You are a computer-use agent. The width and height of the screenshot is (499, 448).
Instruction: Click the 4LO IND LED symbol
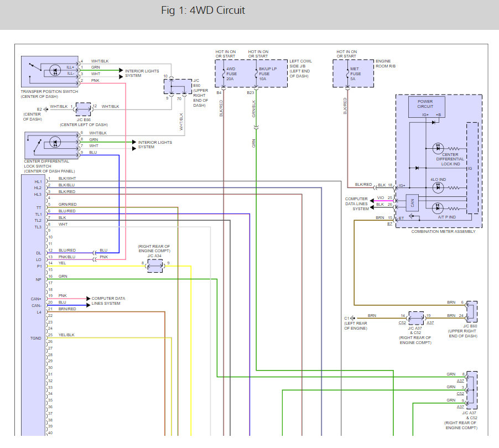pos(438,188)
